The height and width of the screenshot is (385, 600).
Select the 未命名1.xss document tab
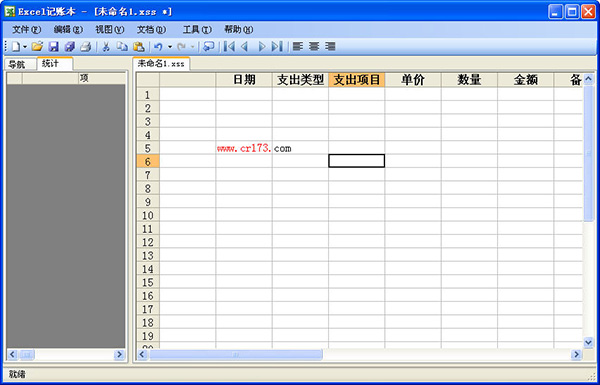click(161, 64)
